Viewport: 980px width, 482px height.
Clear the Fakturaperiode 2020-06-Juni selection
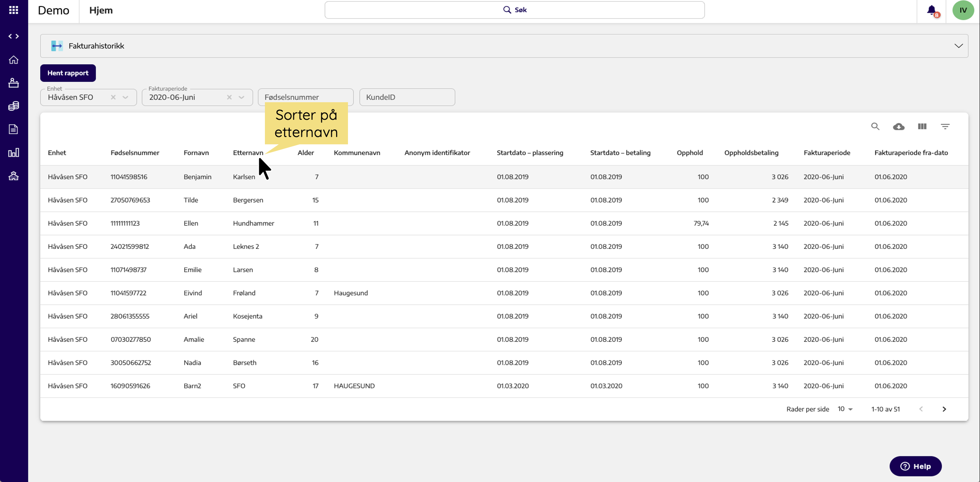point(229,97)
